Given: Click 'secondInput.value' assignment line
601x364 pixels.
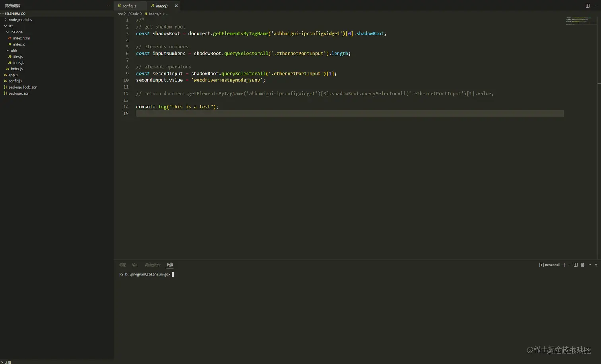Looking at the screenshot, I should (x=200, y=80).
